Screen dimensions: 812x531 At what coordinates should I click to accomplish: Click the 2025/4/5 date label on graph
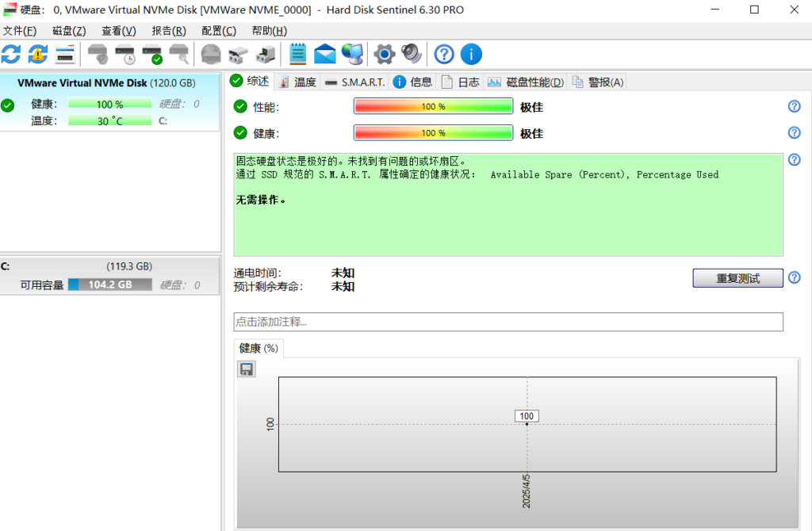(x=527, y=491)
